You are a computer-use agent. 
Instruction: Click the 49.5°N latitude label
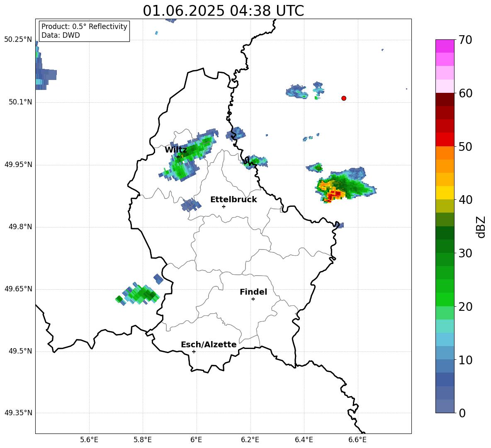pos(20,351)
